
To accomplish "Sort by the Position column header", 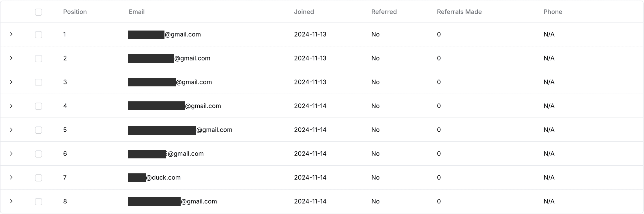I will [x=75, y=12].
